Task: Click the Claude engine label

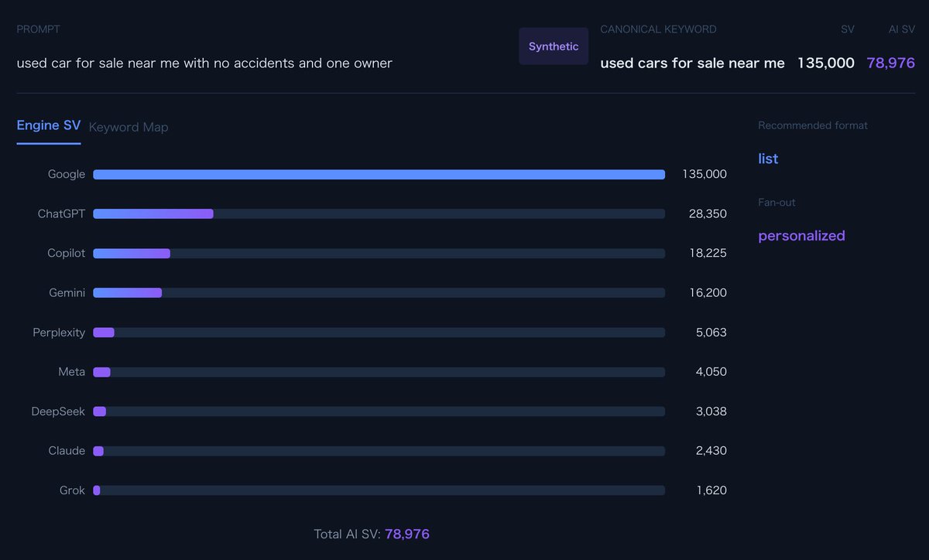Action: pyautogui.click(x=67, y=451)
